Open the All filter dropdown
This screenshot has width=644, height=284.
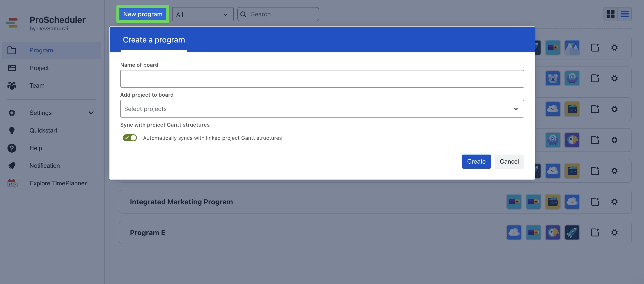pyautogui.click(x=202, y=14)
